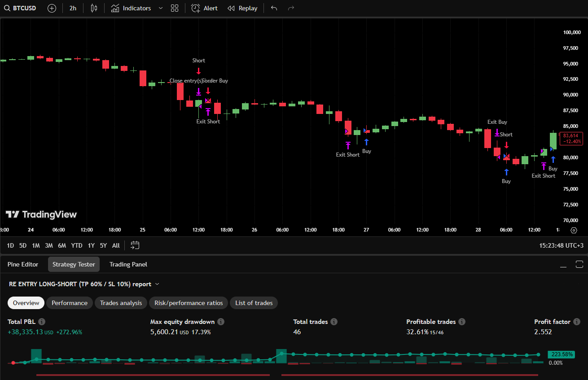
Task: Start bar Replay mode
Action: (x=242, y=8)
